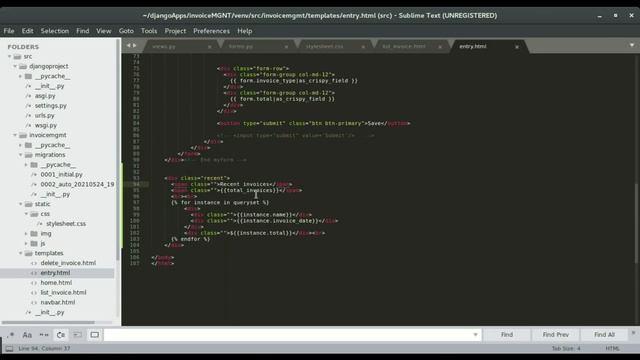Select entry.html in sidebar
The image size is (640, 360).
55,273
